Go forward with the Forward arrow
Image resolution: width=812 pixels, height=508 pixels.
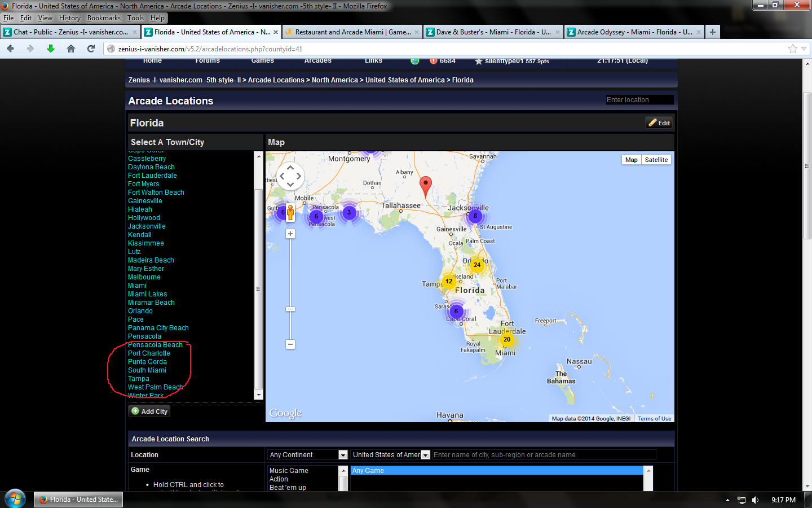[x=30, y=49]
